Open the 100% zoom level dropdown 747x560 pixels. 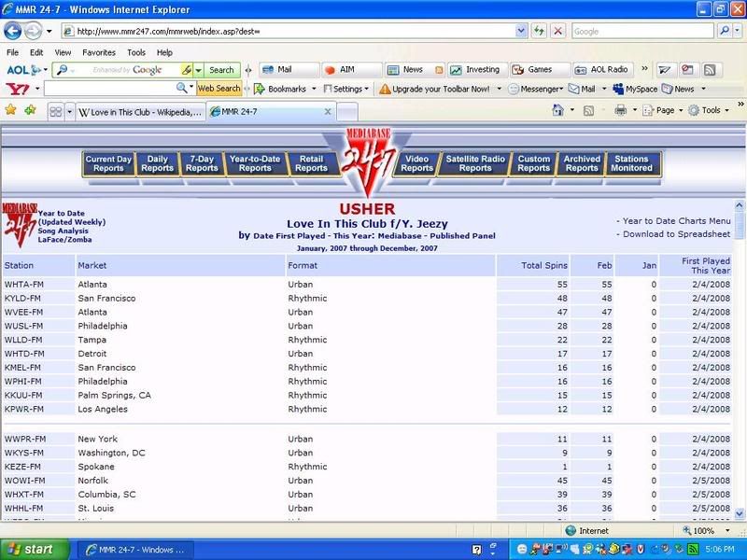[x=728, y=530]
